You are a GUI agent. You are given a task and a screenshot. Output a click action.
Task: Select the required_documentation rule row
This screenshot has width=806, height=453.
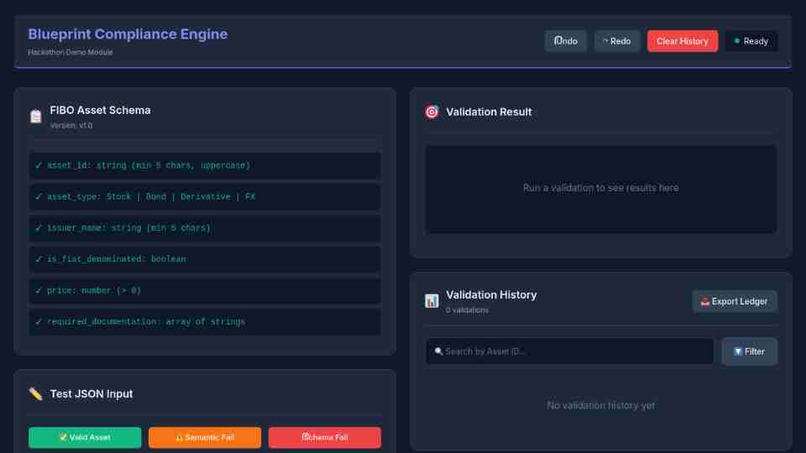tap(205, 322)
